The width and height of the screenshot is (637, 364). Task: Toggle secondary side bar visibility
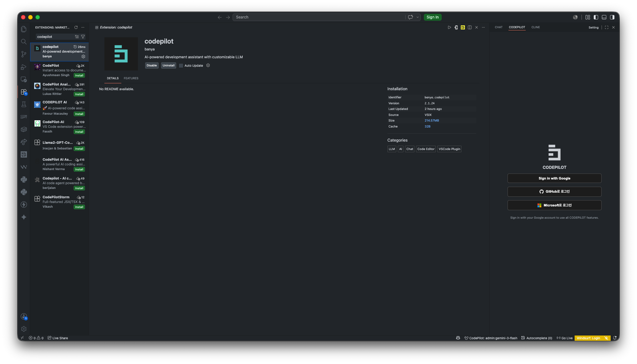coord(612,17)
